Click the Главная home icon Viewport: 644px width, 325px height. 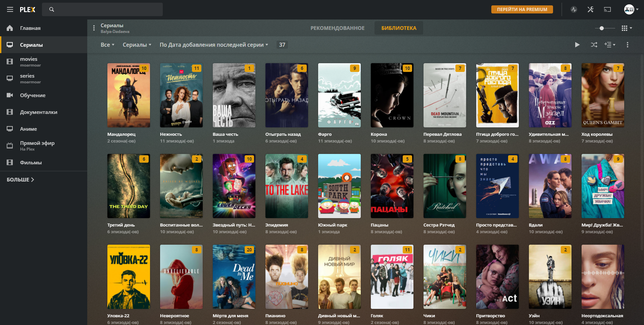click(10, 28)
